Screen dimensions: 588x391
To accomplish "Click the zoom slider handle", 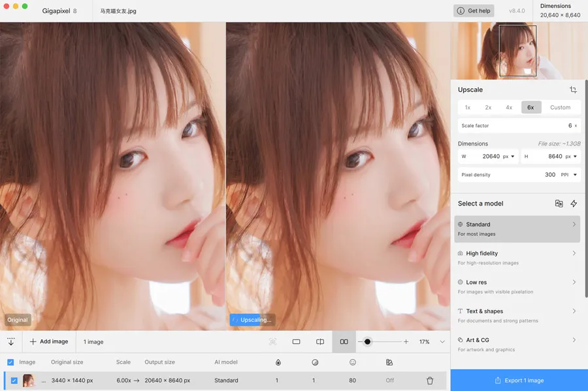I will pos(368,342).
